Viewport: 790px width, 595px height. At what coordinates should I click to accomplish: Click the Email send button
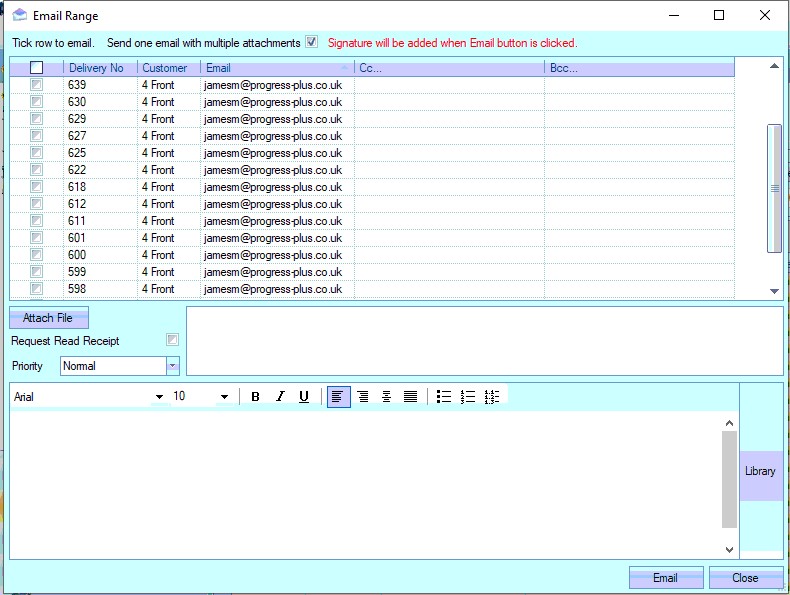(665, 578)
